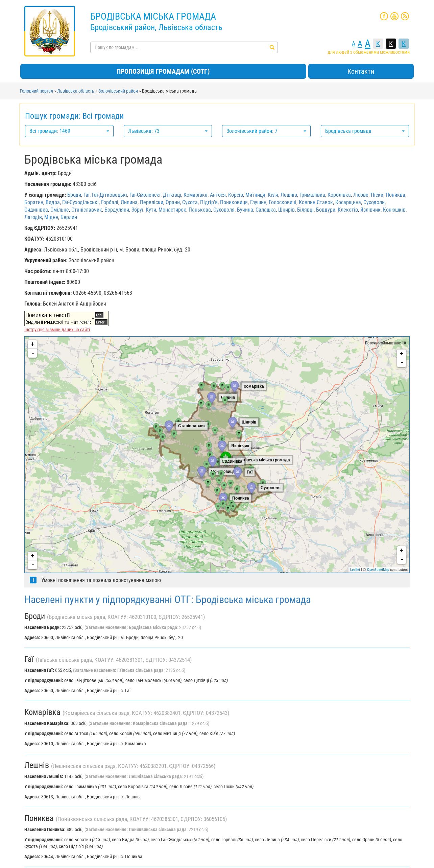This screenshot has height=868, width=434.
Task: Switch to black contrast K scheme
Action: click(x=391, y=44)
